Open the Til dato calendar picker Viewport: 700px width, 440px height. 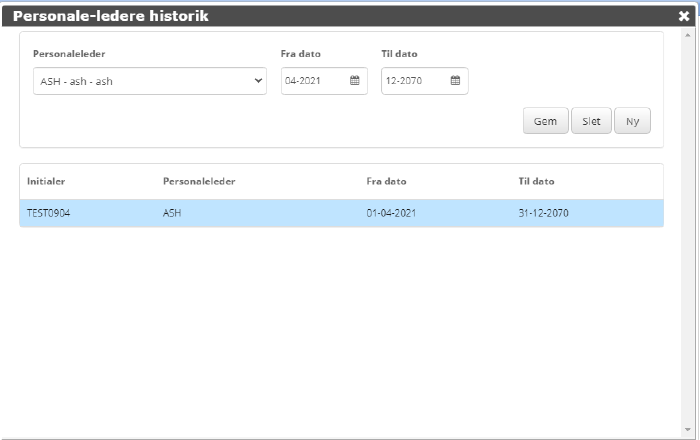[455, 81]
